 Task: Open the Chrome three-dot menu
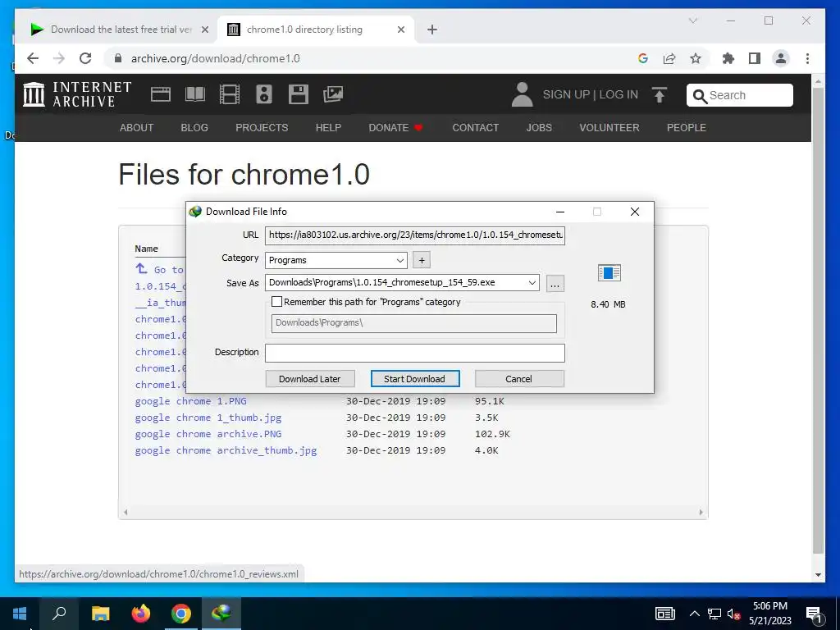pyautogui.click(x=807, y=58)
